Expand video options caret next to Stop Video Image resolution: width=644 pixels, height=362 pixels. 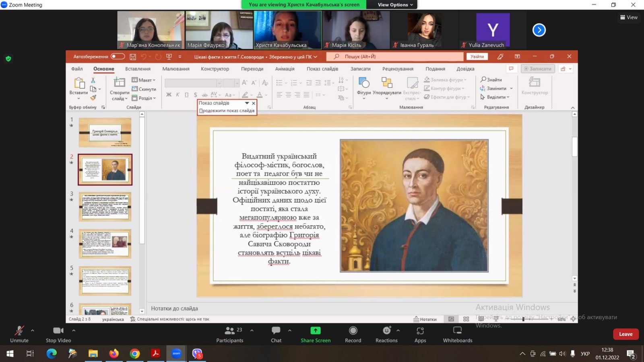tap(74, 331)
